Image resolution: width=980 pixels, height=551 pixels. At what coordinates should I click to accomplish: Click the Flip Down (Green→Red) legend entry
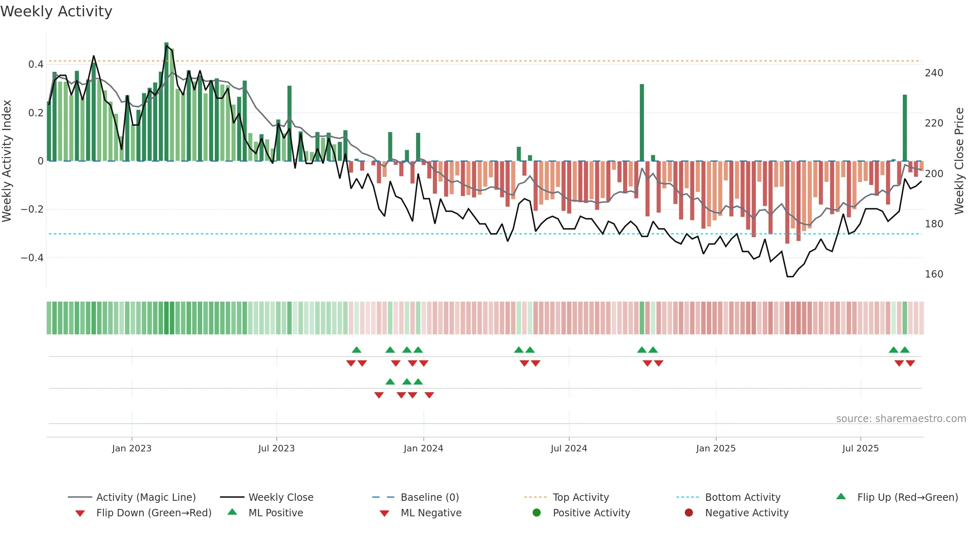pos(143,513)
